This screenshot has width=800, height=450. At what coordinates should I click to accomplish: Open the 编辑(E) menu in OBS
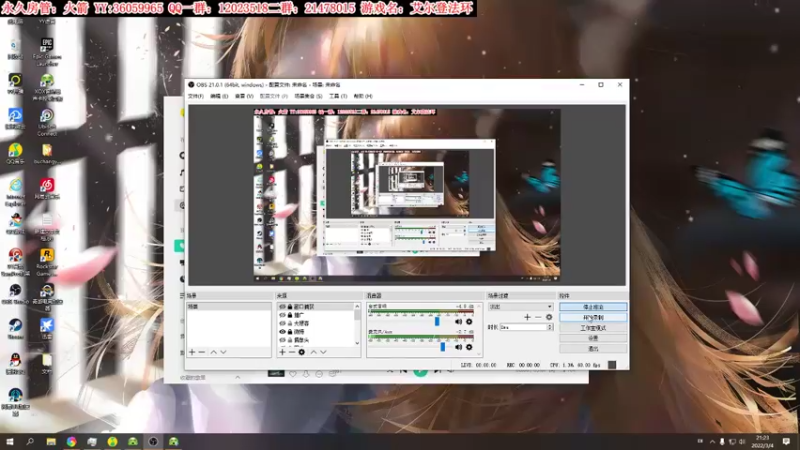click(x=219, y=96)
